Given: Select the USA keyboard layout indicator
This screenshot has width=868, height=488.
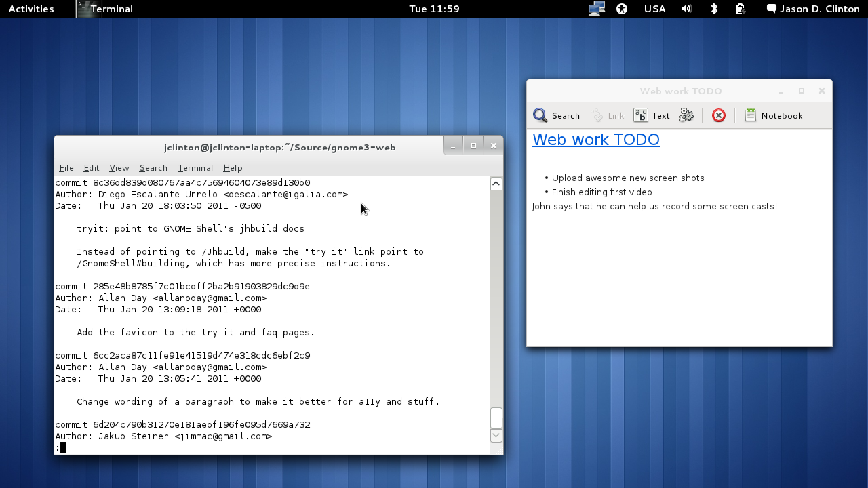Looking at the screenshot, I should pyautogui.click(x=654, y=9).
